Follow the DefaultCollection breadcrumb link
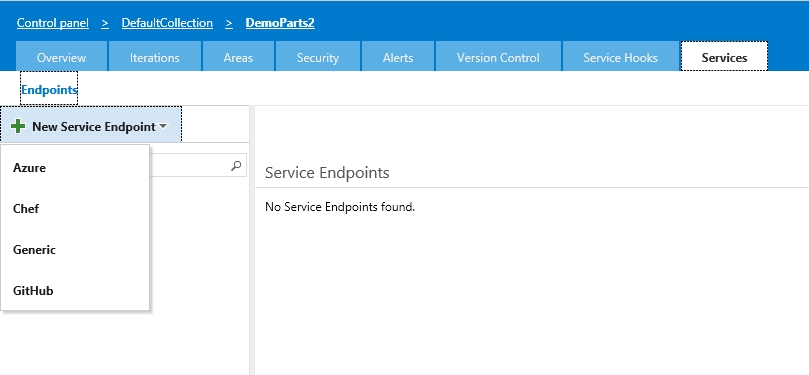The height and width of the screenshot is (375, 809). 167,23
